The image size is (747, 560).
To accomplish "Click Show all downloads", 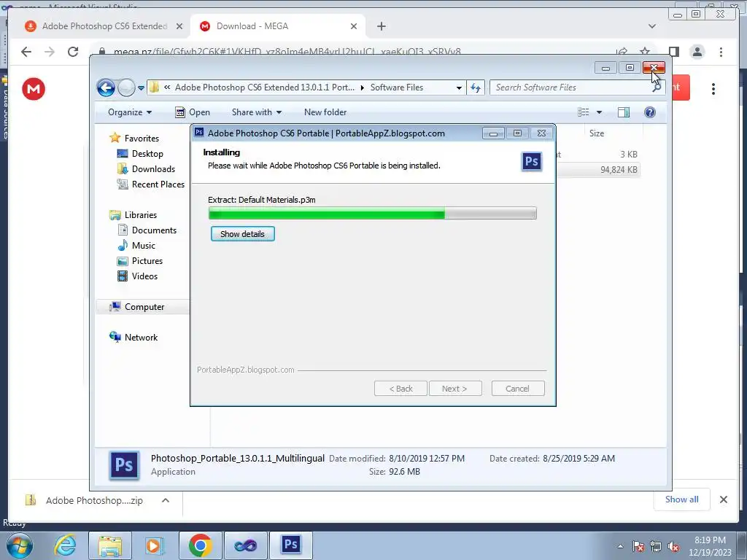I will 682,499.
